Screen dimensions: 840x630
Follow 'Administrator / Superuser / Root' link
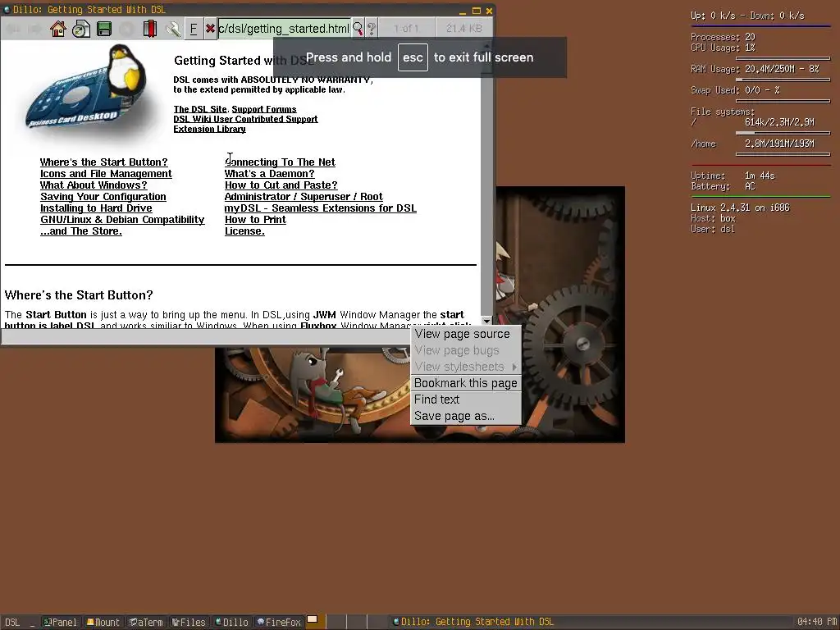click(x=304, y=197)
